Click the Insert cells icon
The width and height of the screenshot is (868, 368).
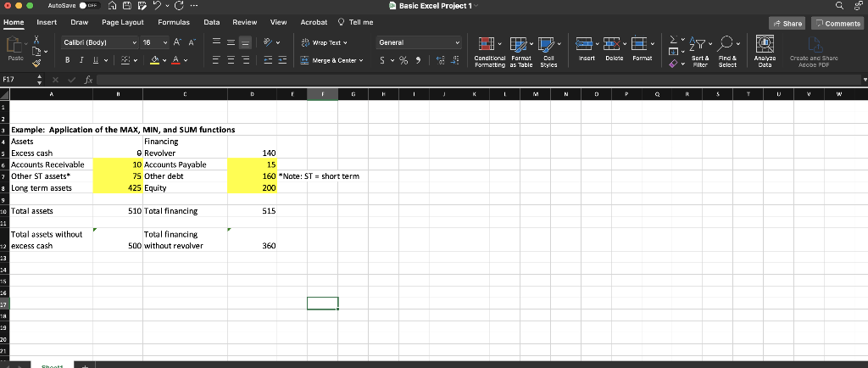(x=585, y=42)
